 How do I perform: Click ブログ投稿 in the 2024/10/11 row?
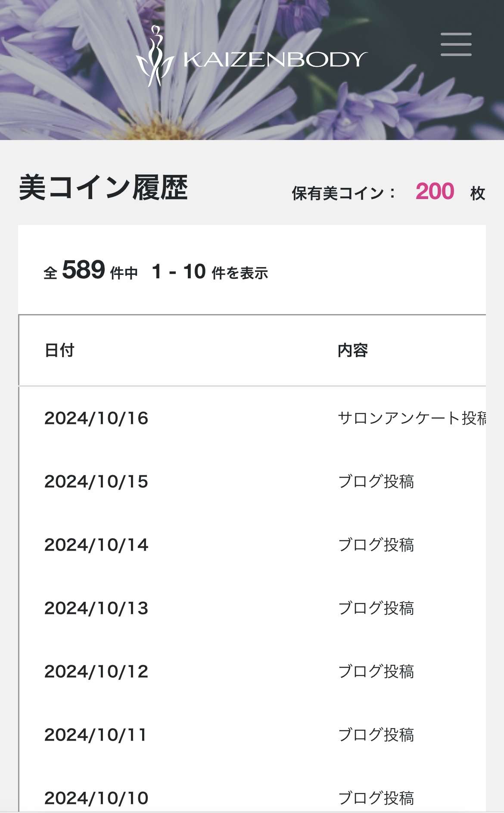pos(376,735)
